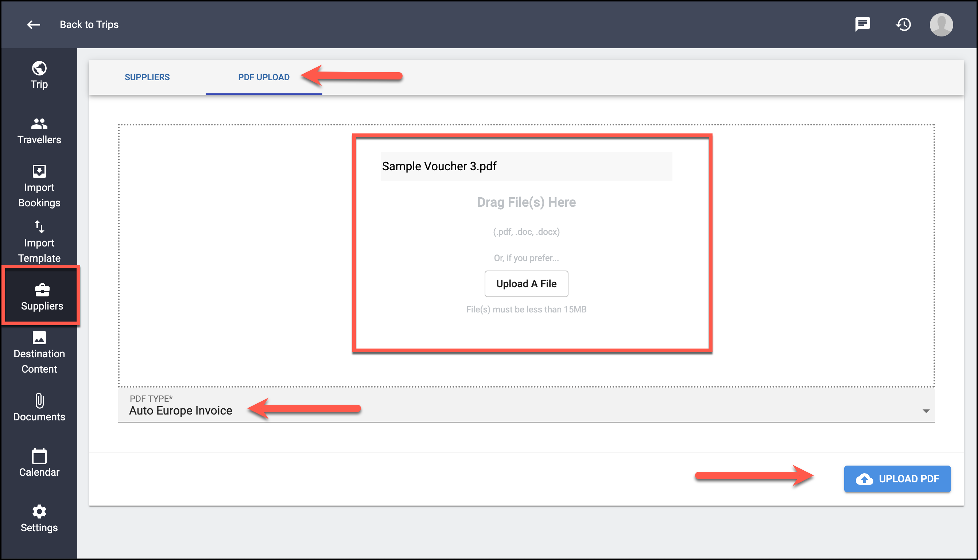Open the Calendar sidebar item

coord(39,463)
